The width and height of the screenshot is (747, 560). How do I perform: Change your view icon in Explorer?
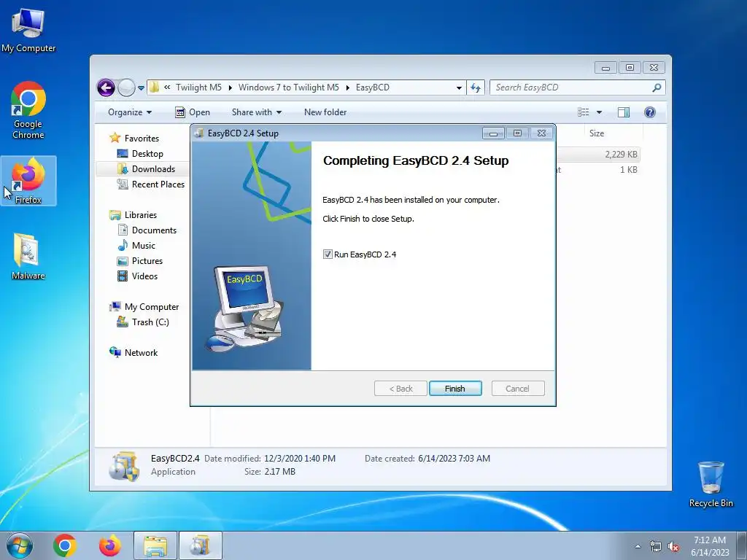click(584, 112)
